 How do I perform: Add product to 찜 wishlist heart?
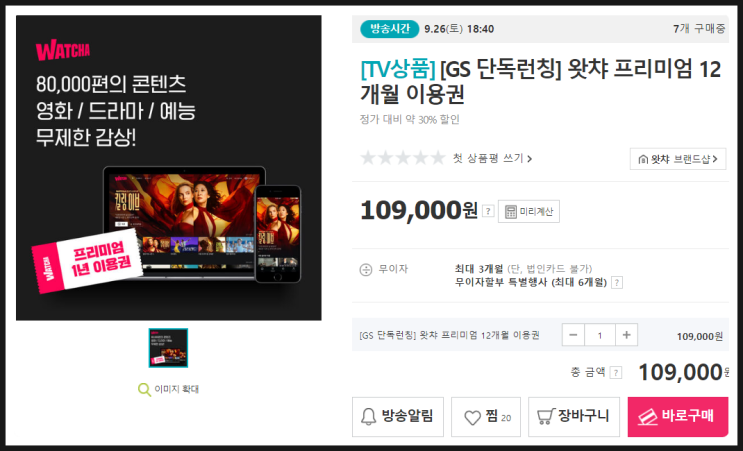(x=486, y=416)
